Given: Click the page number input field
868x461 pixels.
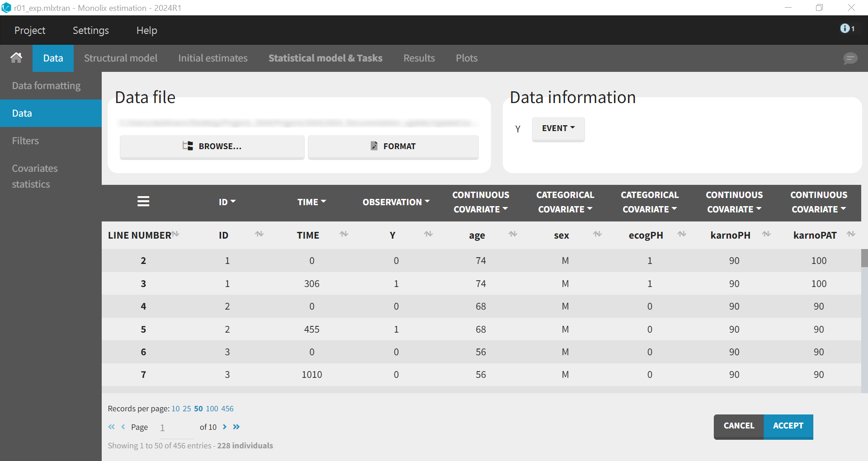Looking at the screenshot, I should point(176,428).
